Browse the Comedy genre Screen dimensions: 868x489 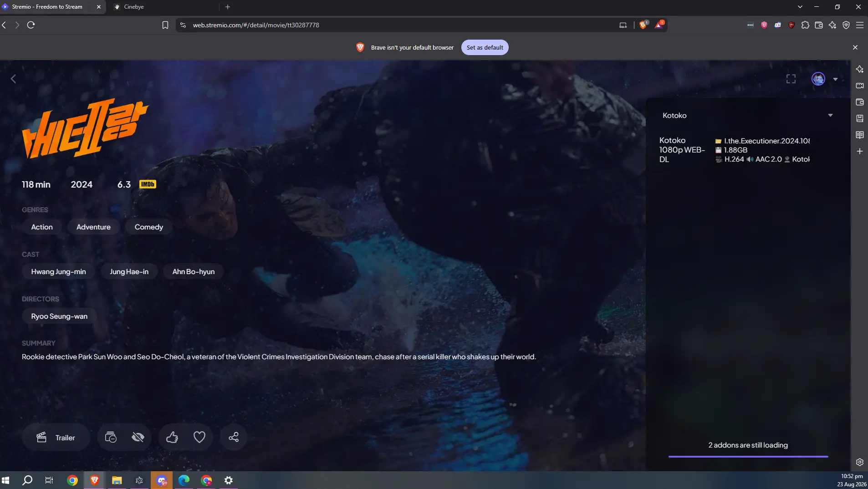coord(149,227)
